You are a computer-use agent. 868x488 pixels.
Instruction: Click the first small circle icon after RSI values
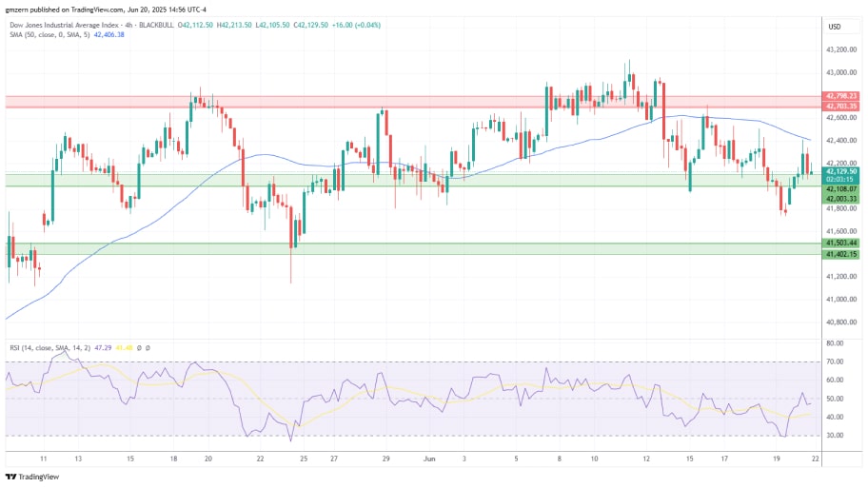139,349
